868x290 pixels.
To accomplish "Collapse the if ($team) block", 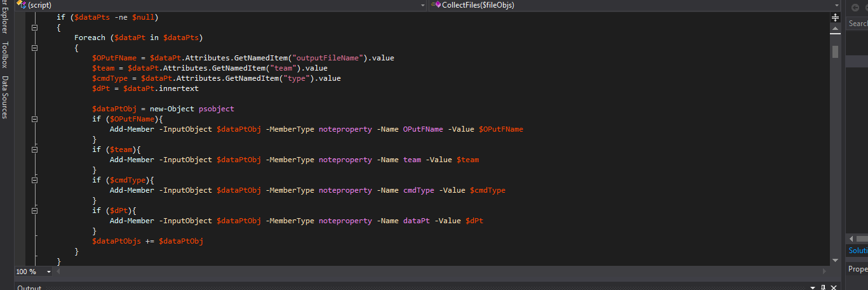I will [x=34, y=149].
